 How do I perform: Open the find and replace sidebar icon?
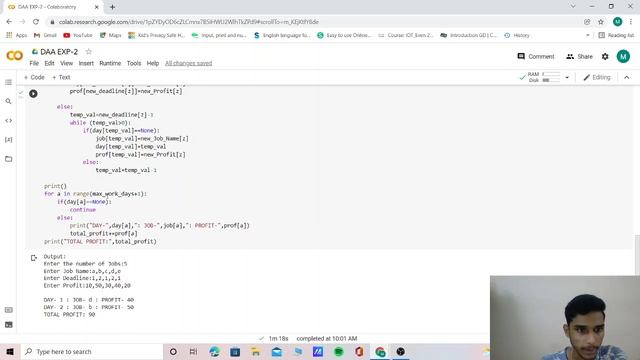[9, 101]
